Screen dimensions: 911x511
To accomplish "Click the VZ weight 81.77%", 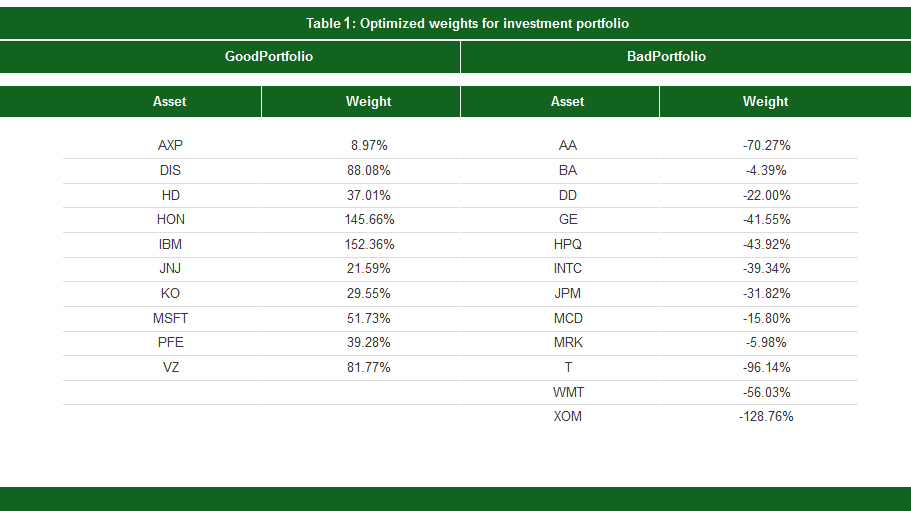I will pos(370,368).
